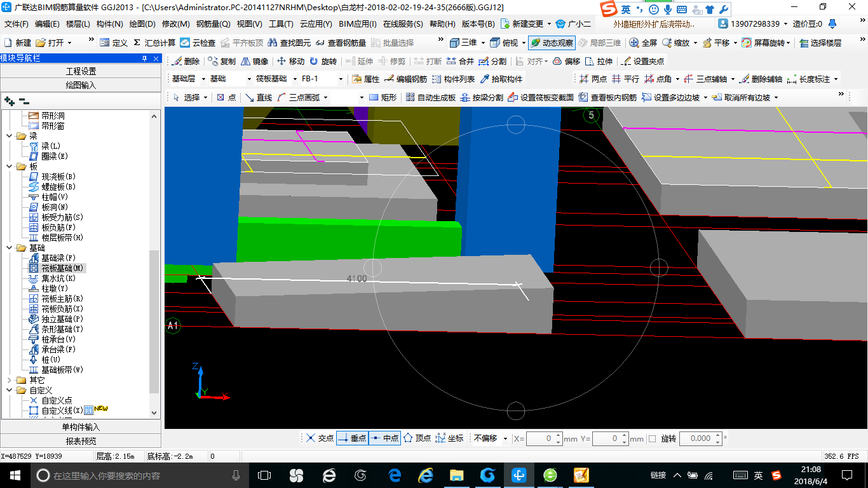Image resolution: width=868 pixels, height=488 pixels.
Task: Click 查看钢筋量 view rebar quantity
Action: (x=341, y=43)
